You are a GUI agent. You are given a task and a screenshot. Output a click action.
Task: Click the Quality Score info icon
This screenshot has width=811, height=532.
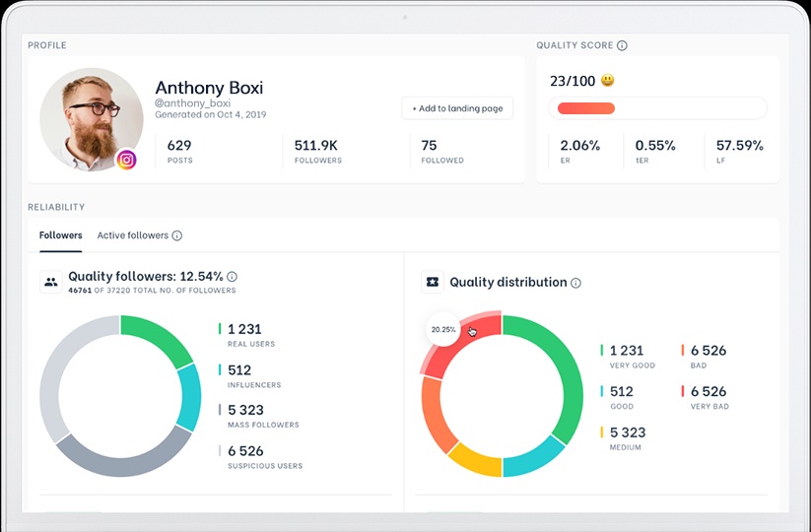(622, 45)
